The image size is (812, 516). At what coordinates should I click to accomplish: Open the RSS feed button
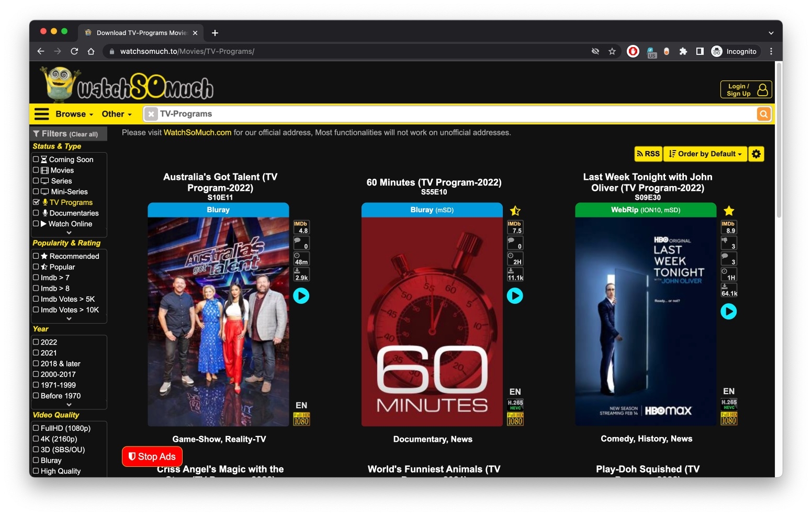(648, 154)
